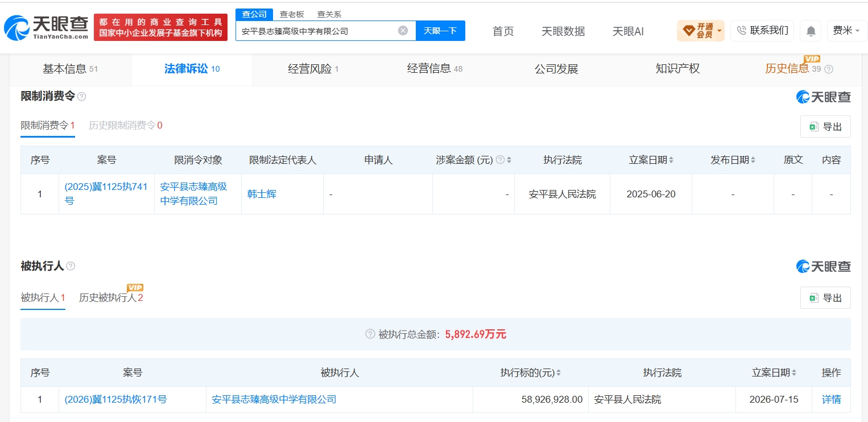
Task: Sort 限制消费令 table by 立案日期
Action: [671, 160]
